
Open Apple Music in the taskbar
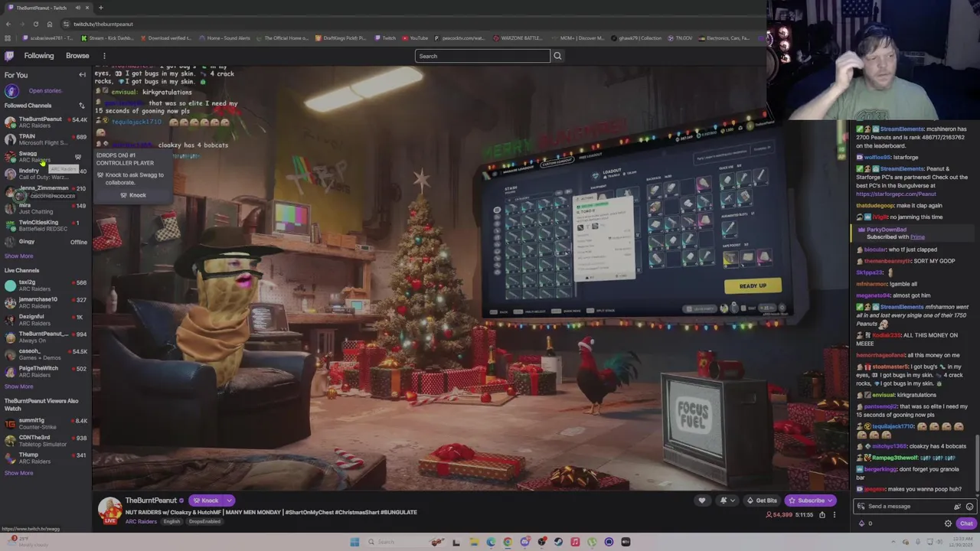(x=575, y=542)
